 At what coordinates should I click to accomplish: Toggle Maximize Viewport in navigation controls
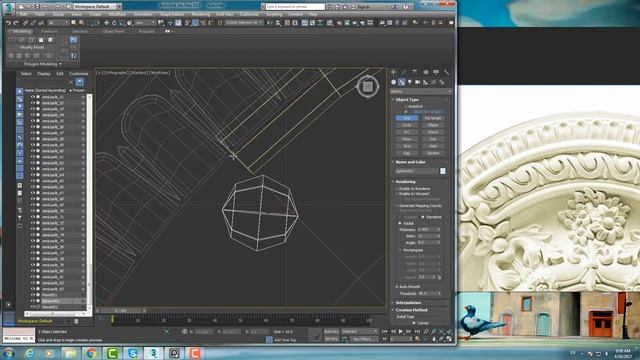[x=449, y=339]
